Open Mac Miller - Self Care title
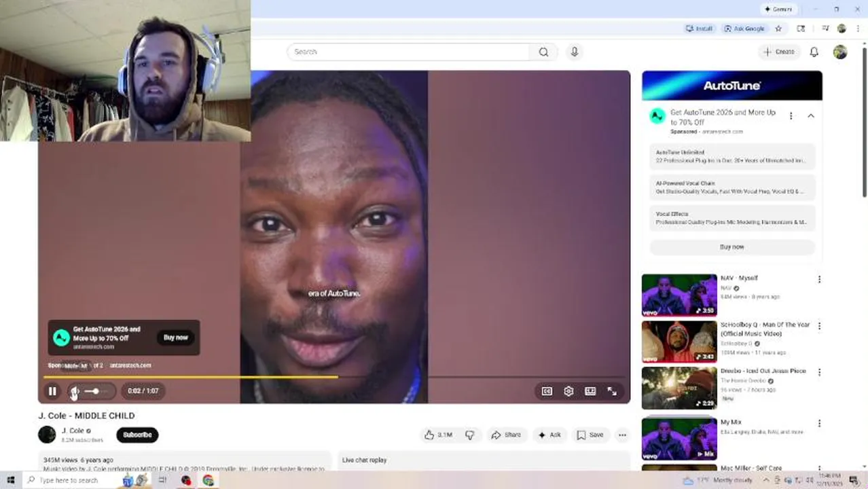868x489 pixels. 751,468
